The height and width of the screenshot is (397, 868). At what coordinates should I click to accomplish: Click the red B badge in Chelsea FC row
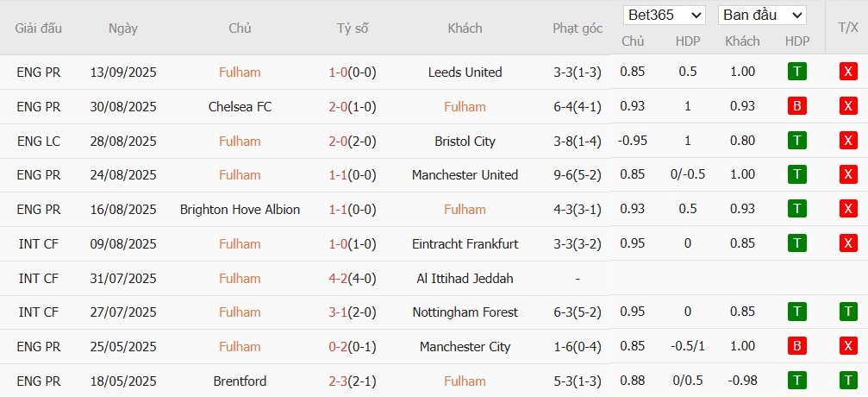[796, 106]
